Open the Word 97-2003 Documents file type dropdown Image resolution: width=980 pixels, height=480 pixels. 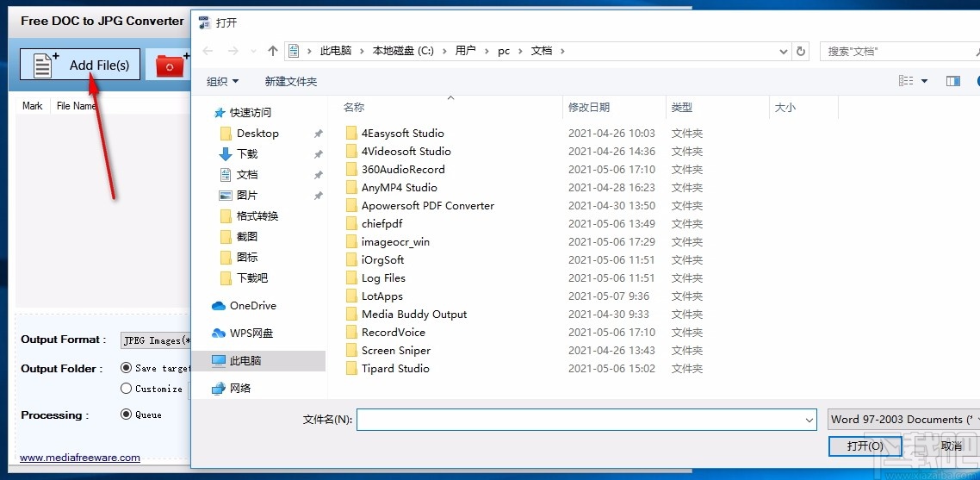pos(903,420)
